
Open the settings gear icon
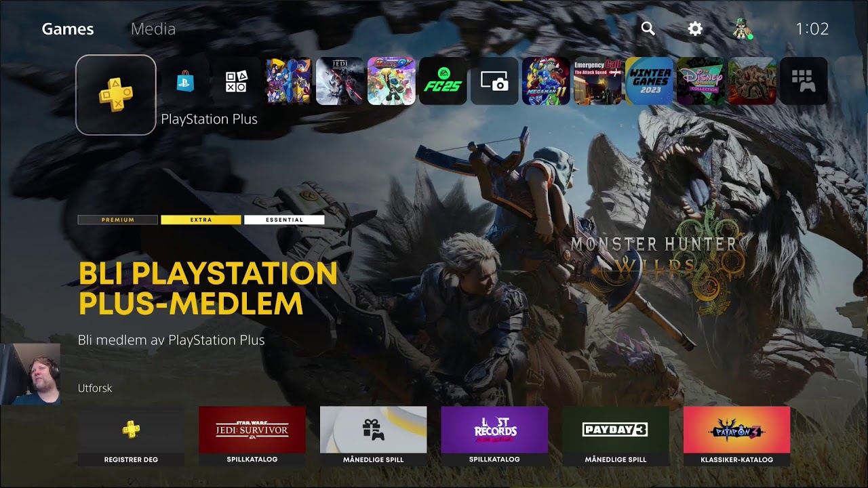pos(695,28)
